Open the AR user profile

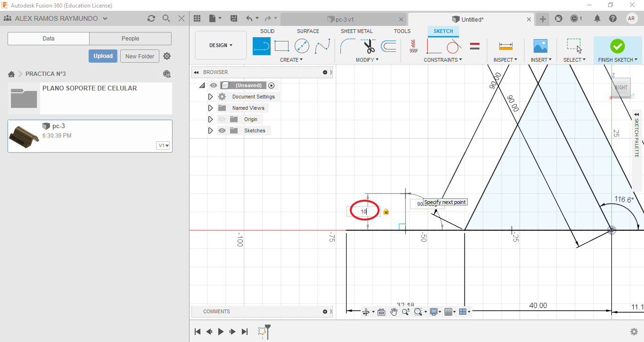pyautogui.click(x=632, y=18)
